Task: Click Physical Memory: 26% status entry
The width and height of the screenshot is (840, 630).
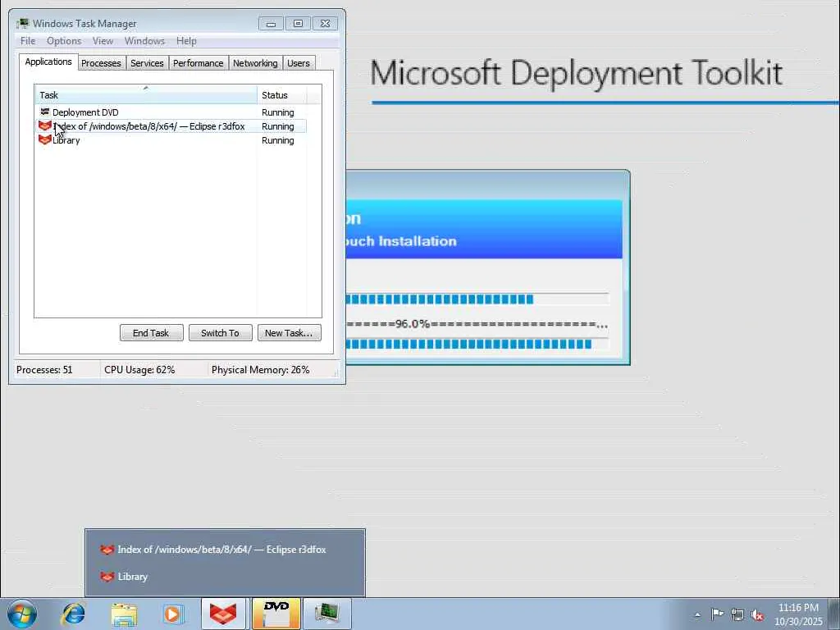Action: point(260,370)
